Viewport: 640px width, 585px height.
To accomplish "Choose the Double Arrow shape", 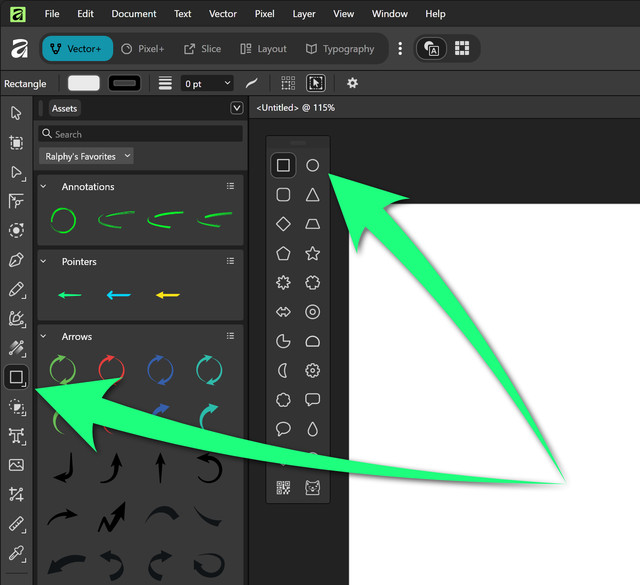I will [283, 312].
